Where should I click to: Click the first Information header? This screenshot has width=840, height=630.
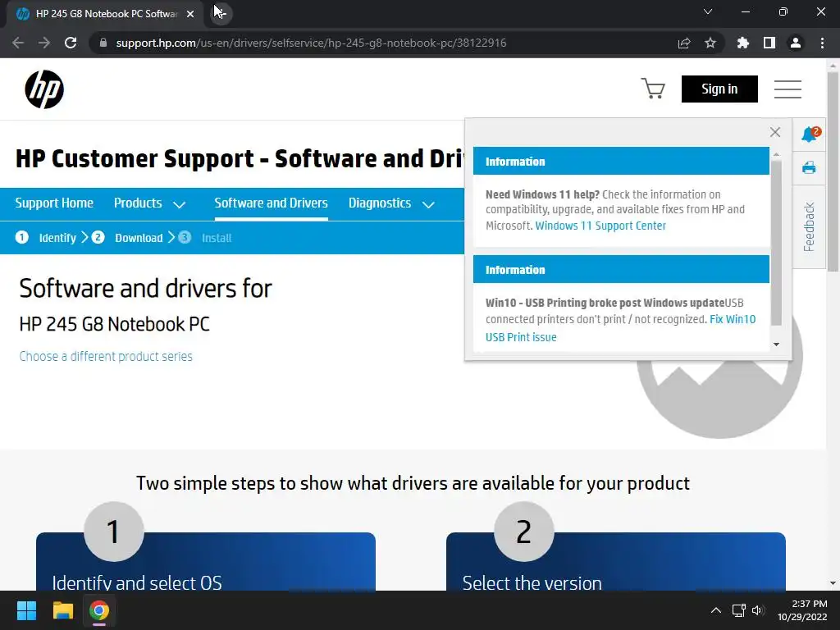coord(621,162)
